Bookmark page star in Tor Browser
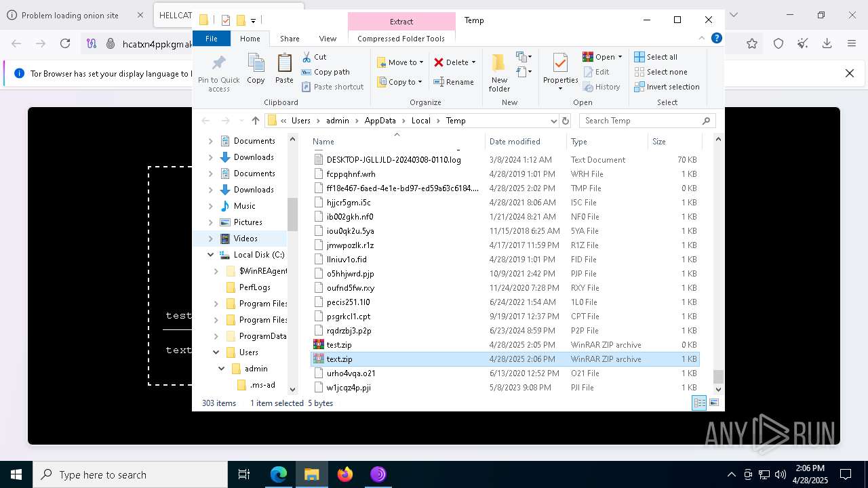The height and width of the screenshot is (488, 868). coord(752,43)
